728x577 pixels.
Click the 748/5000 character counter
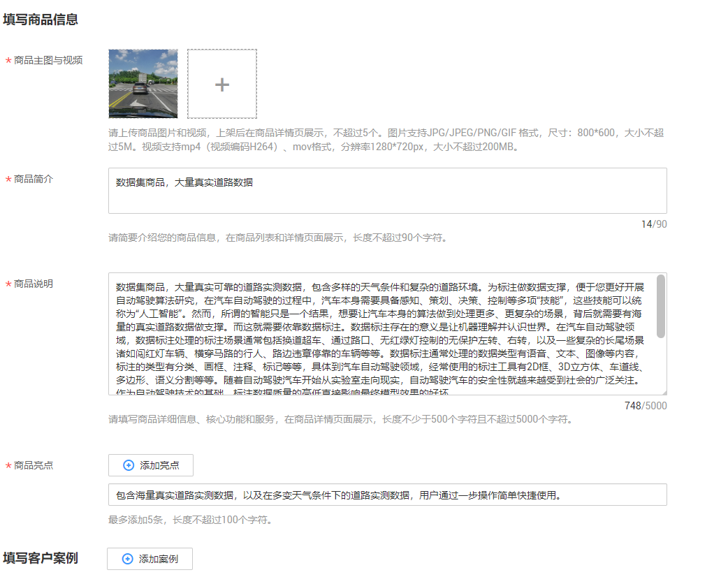pyautogui.click(x=646, y=406)
